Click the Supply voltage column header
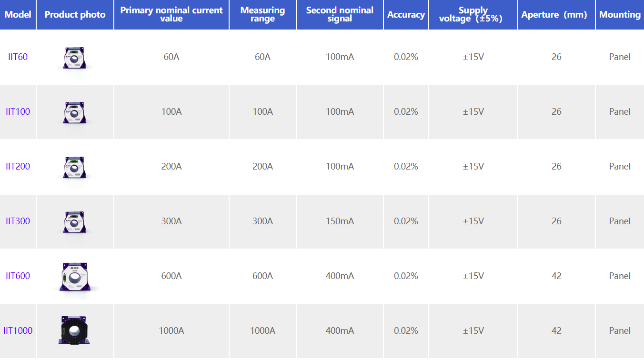This screenshot has height=360, width=644. pyautogui.click(x=473, y=15)
